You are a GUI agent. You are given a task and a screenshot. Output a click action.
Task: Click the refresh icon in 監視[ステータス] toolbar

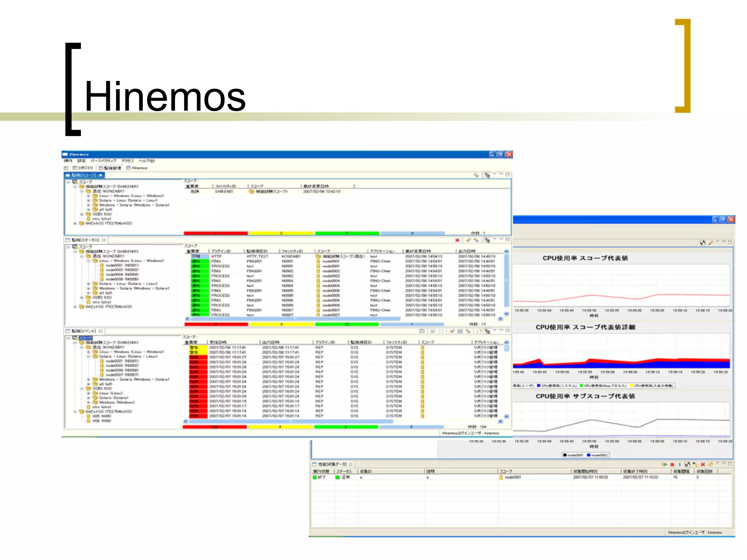476,240
